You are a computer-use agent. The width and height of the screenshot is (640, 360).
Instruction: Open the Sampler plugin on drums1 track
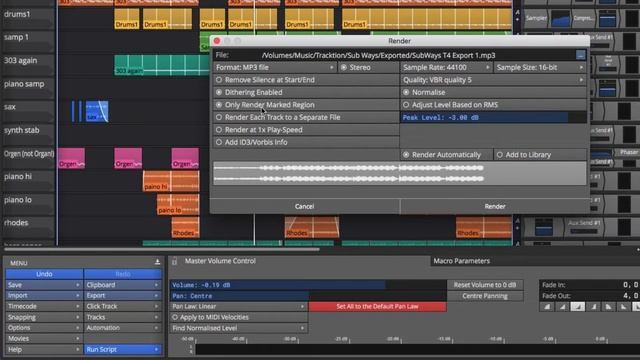[536, 18]
